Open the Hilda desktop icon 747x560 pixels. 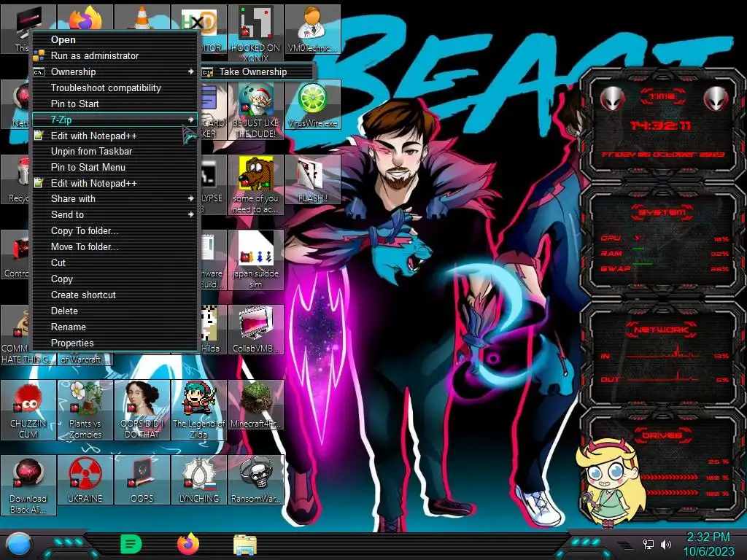pyautogui.click(x=209, y=330)
